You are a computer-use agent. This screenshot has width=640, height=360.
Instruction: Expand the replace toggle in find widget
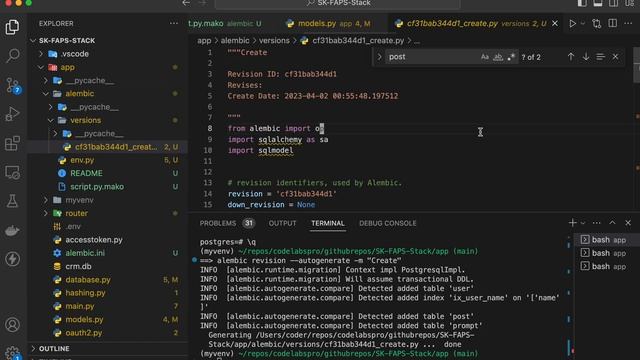tap(379, 57)
